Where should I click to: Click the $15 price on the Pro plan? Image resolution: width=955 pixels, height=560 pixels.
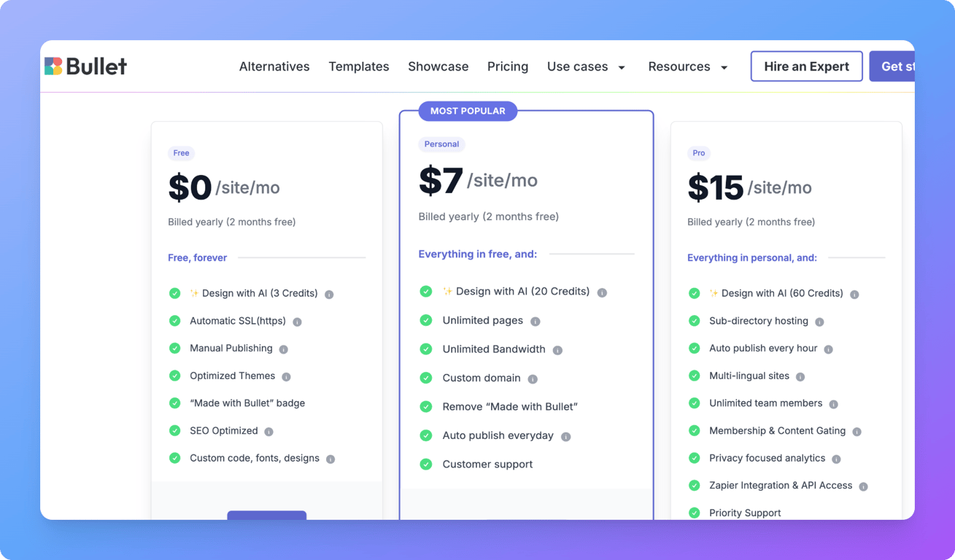coord(715,187)
